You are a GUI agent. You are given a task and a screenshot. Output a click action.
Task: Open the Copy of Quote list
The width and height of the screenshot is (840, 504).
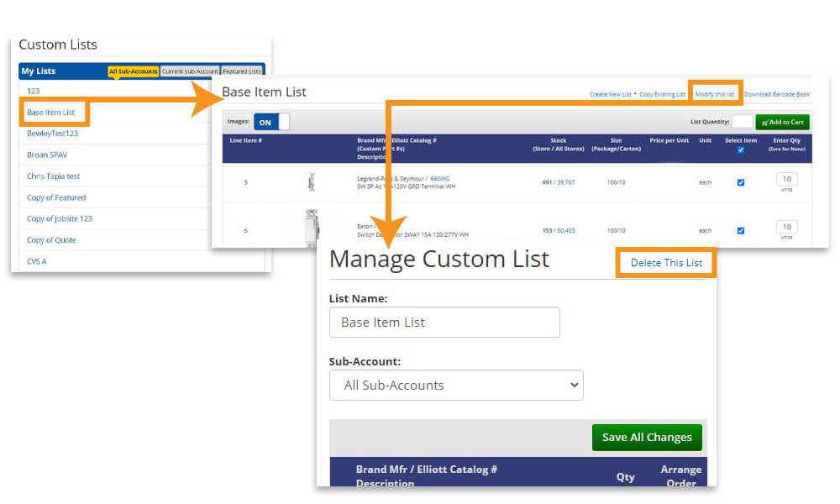pyautogui.click(x=51, y=240)
